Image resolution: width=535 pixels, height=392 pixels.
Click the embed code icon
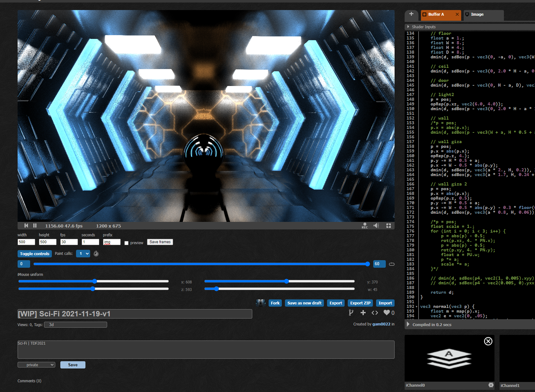(375, 313)
